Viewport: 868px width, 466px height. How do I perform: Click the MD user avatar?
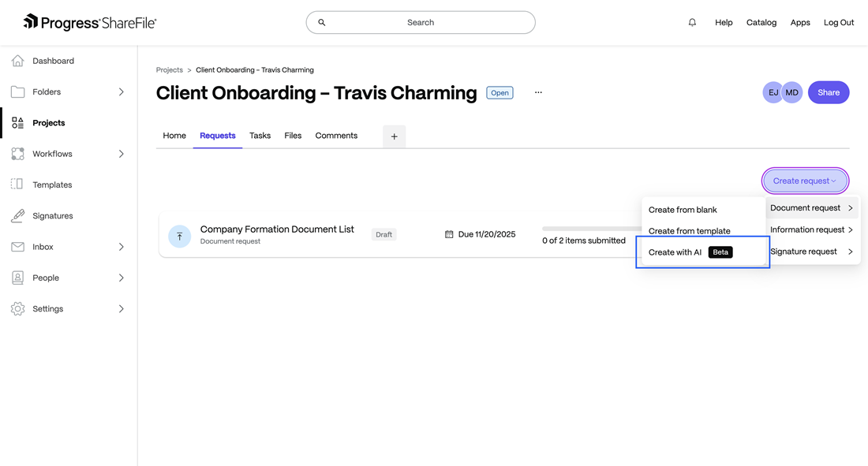tap(791, 92)
